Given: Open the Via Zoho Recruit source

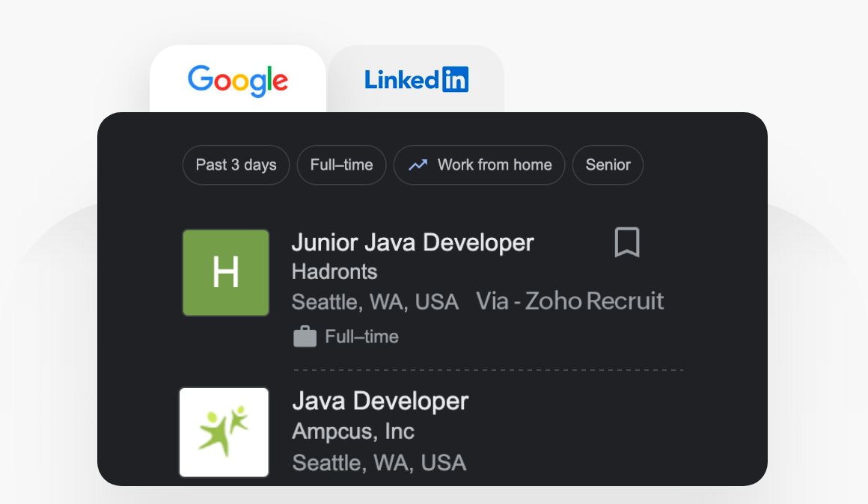Looking at the screenshot, I should point(569,301).
